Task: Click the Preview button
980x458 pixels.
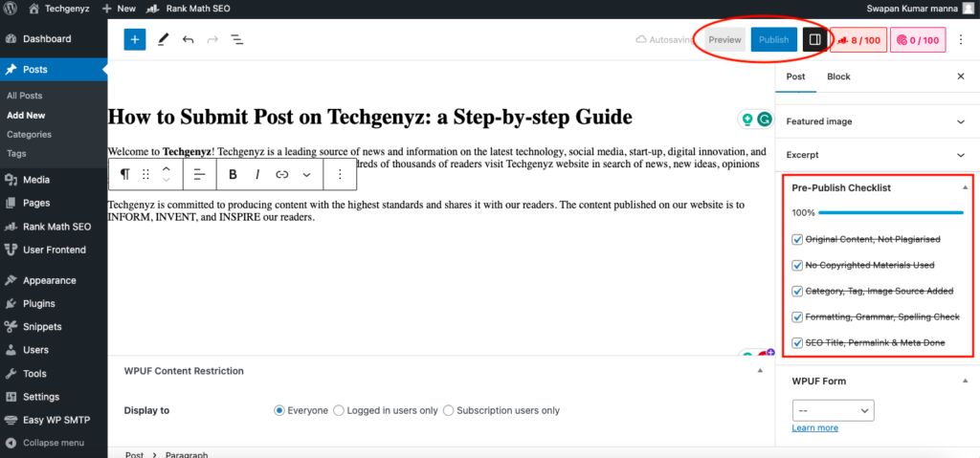Action: point(725,39)
